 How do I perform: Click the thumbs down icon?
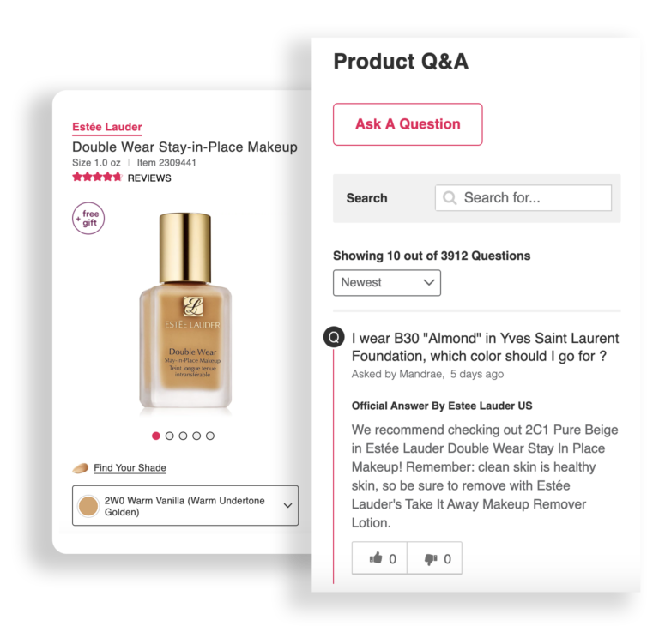click(431, 559)
